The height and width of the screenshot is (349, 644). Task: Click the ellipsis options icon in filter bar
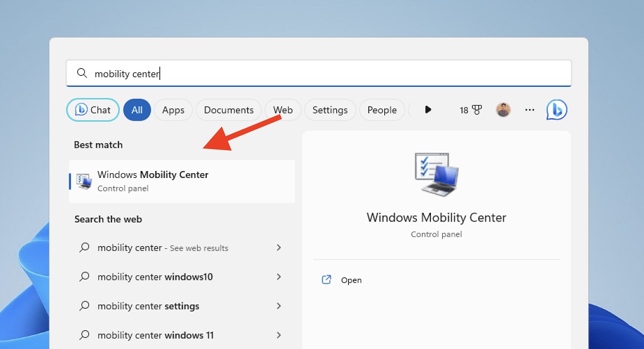tap(530, 109)
